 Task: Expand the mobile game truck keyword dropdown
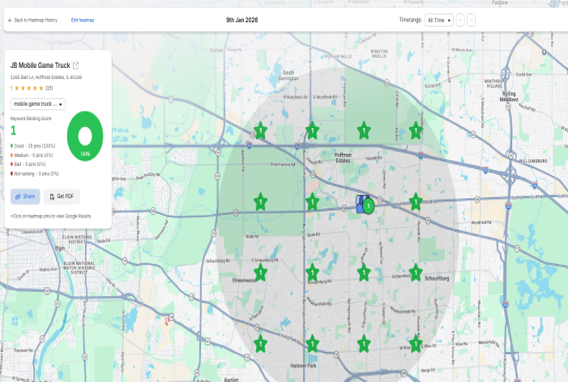38,104
